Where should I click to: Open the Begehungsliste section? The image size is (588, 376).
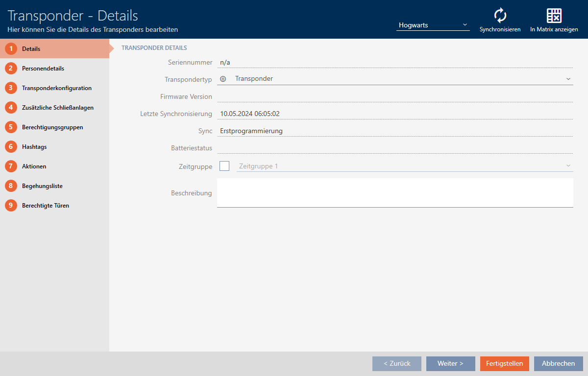pyautogui.click(x=42, y=186)
